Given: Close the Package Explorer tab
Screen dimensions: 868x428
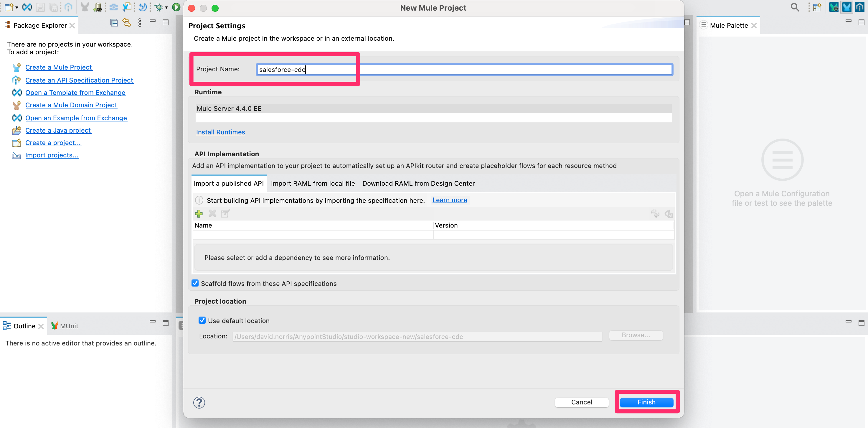Looking at the screenshot, I should point(72,25).
